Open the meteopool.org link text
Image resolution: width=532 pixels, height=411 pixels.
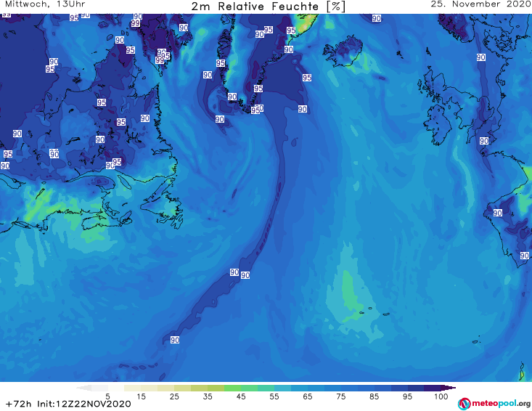(x=501, y=403)
